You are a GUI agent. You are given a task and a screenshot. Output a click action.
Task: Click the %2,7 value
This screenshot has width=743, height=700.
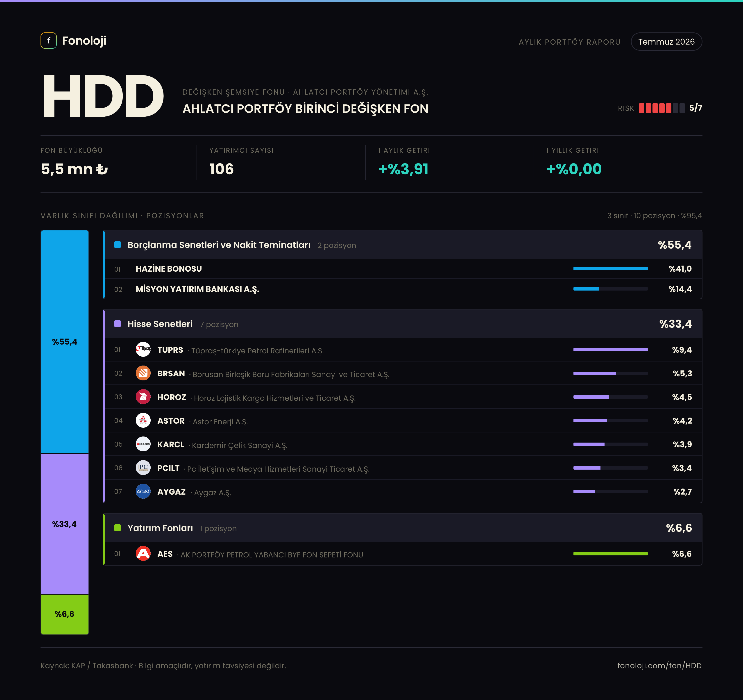click(682, 492)
